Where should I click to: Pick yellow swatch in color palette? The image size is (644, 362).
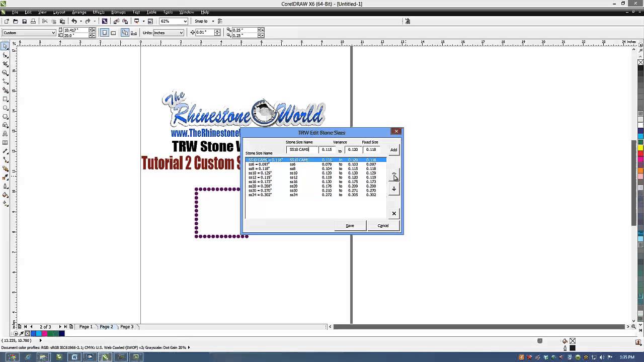pyautogui.click(x=640, y=148)
